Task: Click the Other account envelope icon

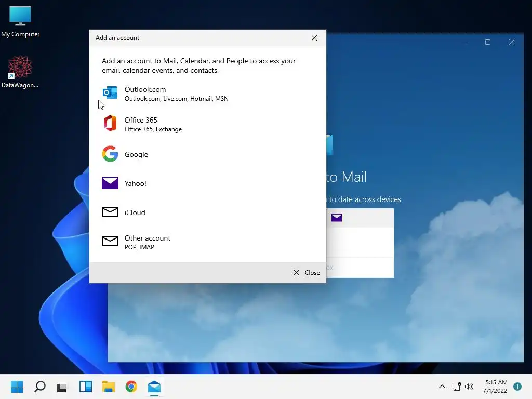Action: [110, 241]
